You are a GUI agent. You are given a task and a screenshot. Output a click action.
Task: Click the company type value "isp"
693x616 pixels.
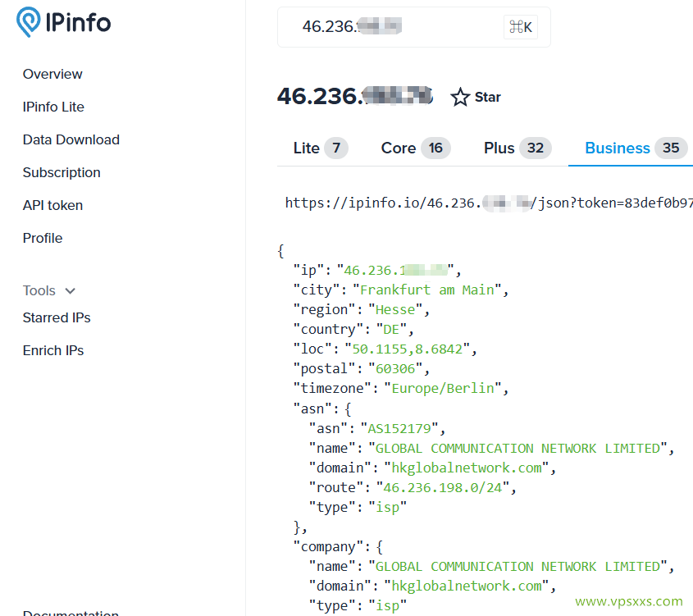[x=388, y=605]
